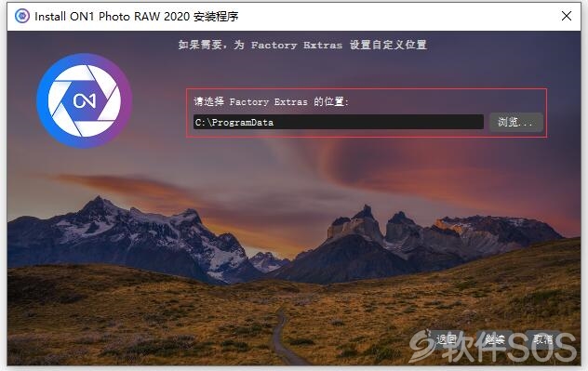Click the blank title bar area
Image resolution: width=588 pixels, height=371 pixels.
(397, 16)
